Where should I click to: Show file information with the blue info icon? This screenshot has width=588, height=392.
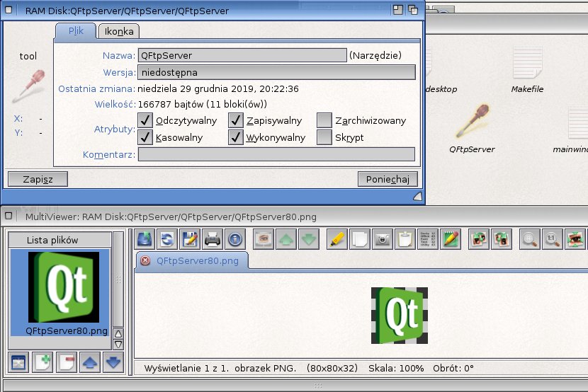234,239
